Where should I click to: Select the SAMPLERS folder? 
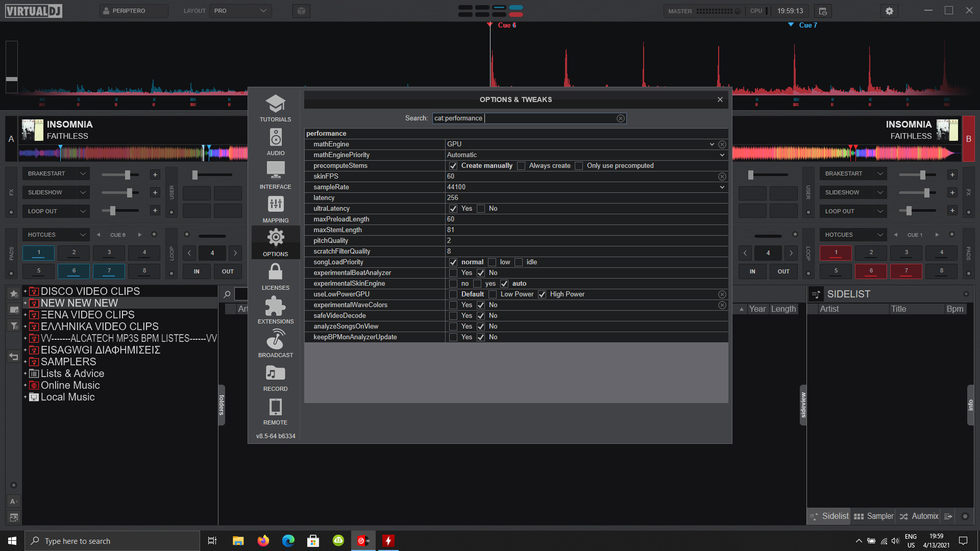68,362
